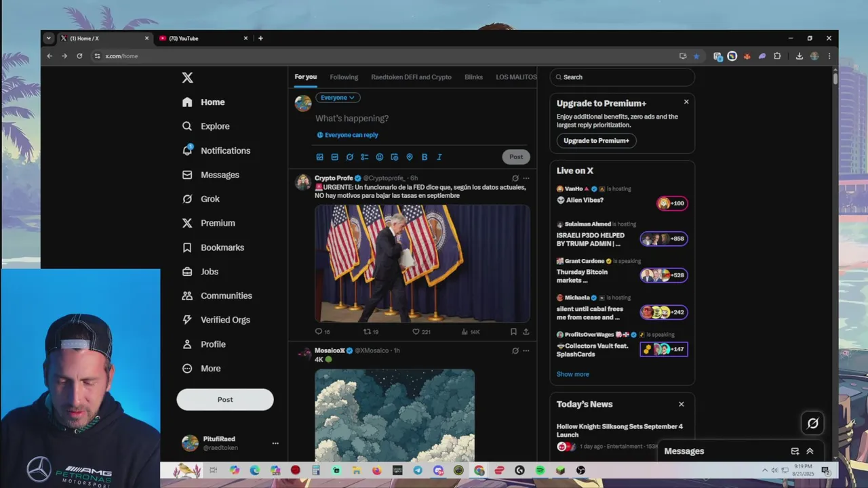Screen dimensions: 868x488
Task: Toggle bold formatting in composer
Action: point(425,157)
